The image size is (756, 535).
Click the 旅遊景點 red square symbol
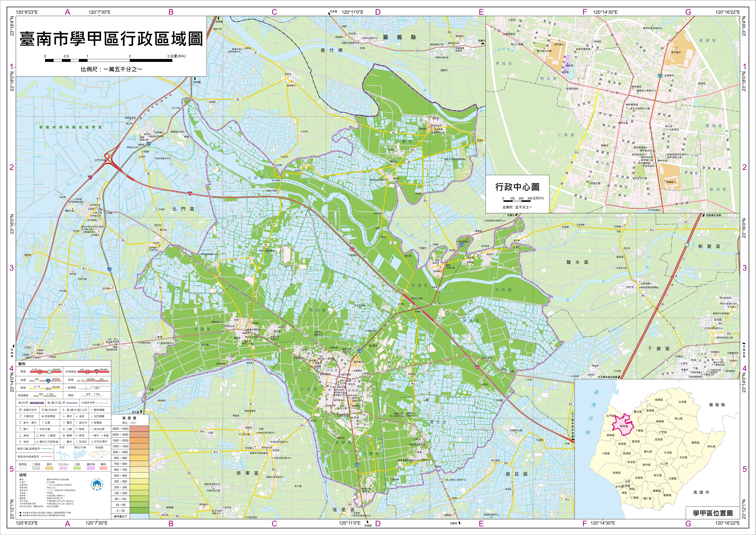tap(43, 416)
